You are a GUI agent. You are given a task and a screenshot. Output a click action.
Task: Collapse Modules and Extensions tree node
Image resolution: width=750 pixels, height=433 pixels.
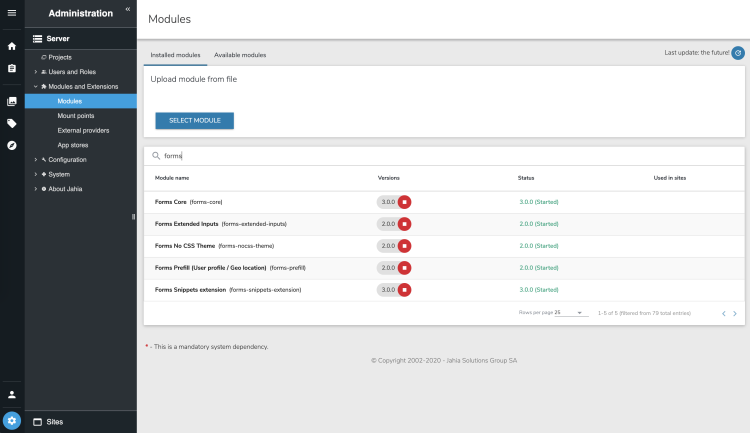pos(35,87)
